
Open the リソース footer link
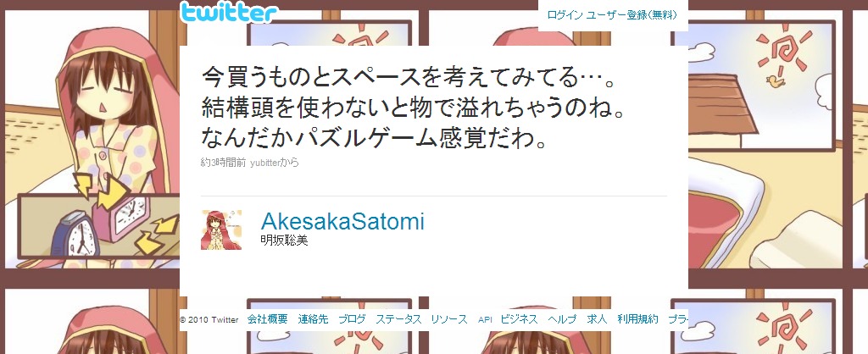(449, 319)
